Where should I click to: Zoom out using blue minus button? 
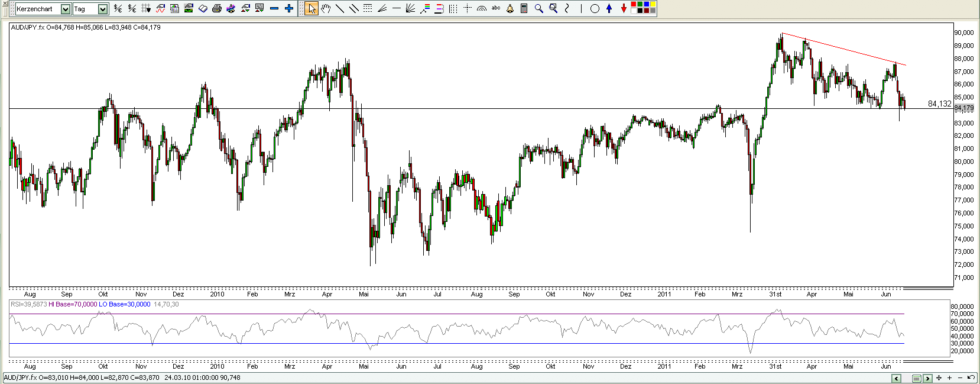pos(274,8)
